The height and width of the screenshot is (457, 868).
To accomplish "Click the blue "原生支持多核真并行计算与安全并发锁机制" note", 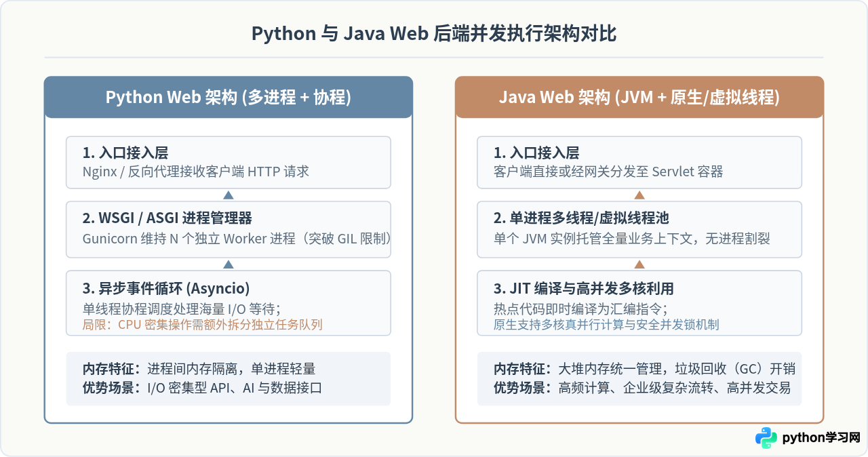I will (606, 325).
